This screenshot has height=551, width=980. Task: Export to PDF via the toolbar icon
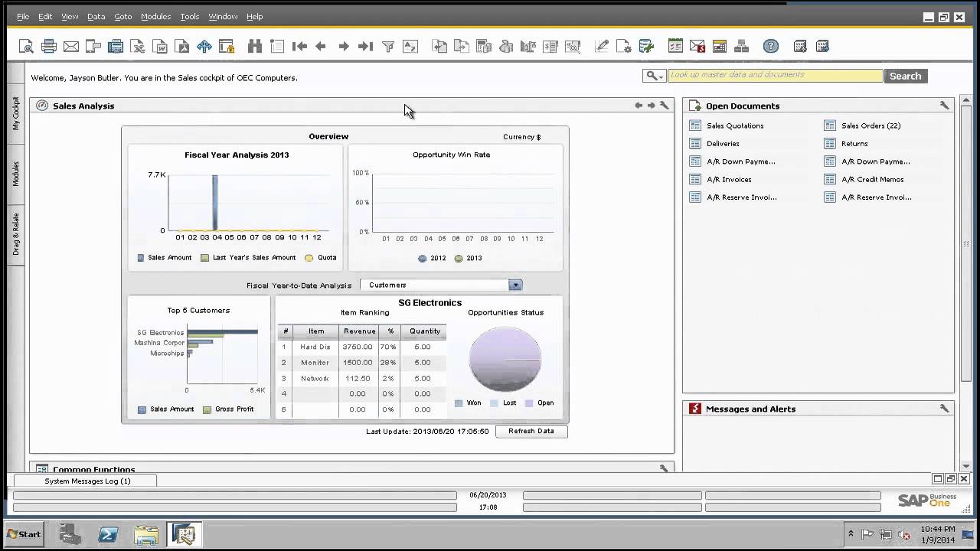(182, 47)
